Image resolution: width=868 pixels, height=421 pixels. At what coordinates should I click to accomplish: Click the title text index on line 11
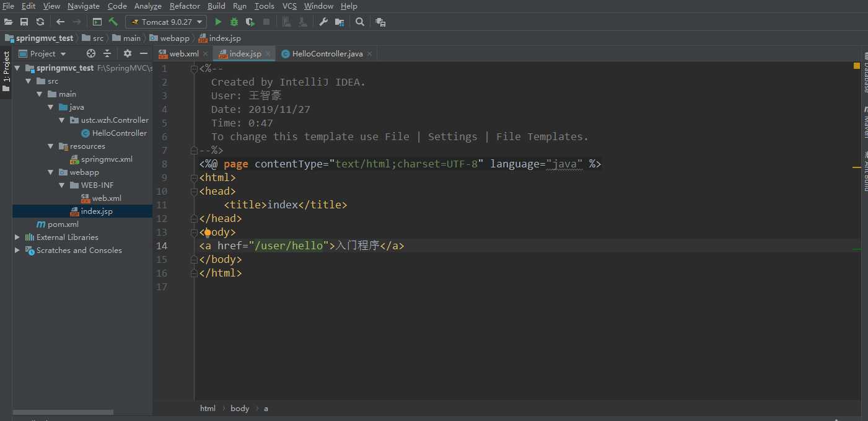pos(283,205)
